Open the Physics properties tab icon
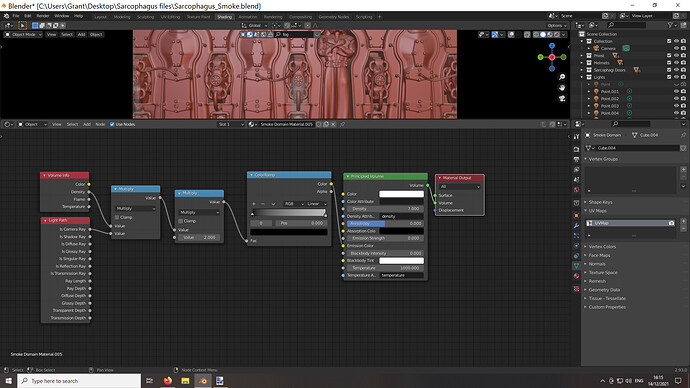Screen dimensions: 690x388 [x=576, y=246]
